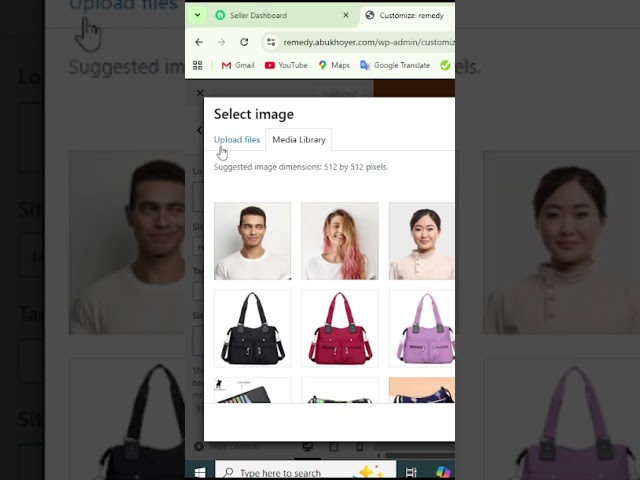Open the YouTube bookmark
The width and height of the screenshot is (640, 480).
click(286, 65)
